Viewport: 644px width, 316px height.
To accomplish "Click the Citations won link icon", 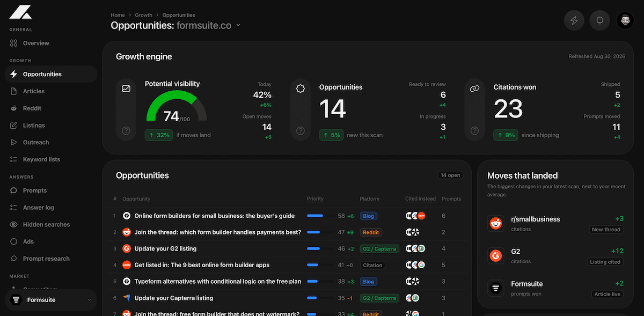I will tap(475, 89).
